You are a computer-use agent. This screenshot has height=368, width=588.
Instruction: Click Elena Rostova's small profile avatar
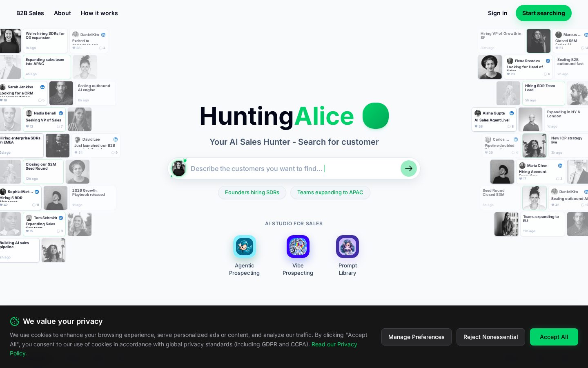[510, 61]
